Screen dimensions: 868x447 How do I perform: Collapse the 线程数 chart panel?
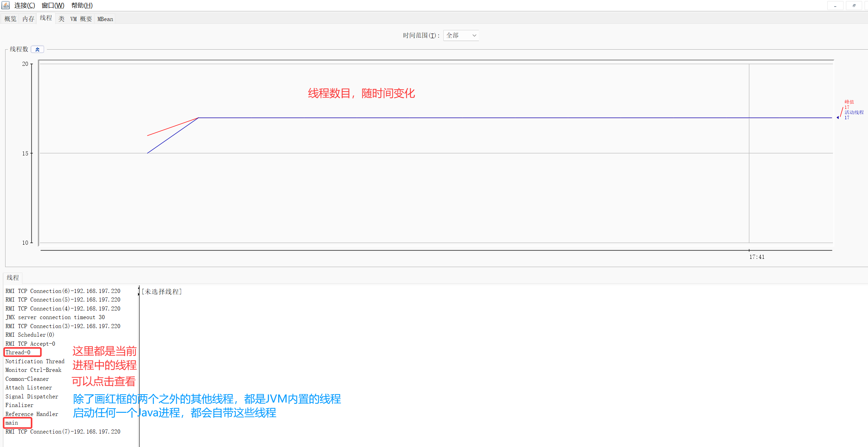[37, 49]
